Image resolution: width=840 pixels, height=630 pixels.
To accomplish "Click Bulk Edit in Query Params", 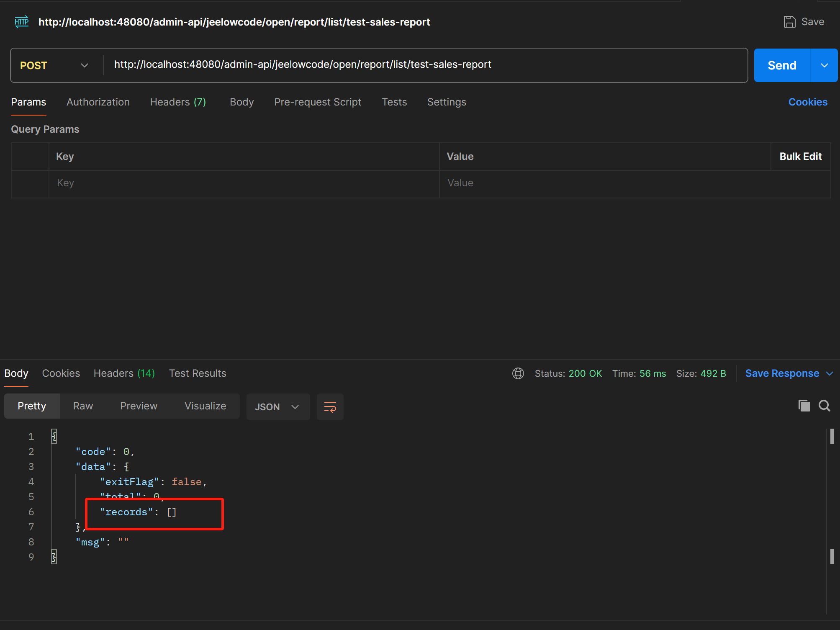I will (800, 157).
